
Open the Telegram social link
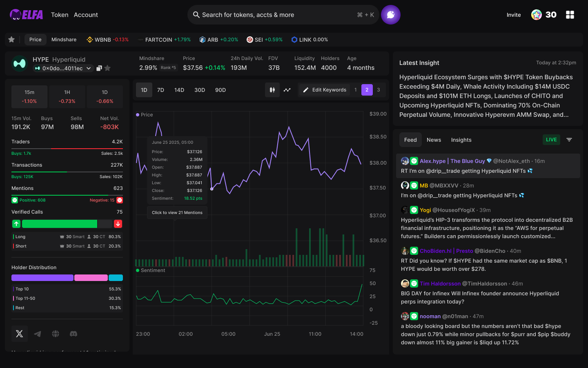38,334
